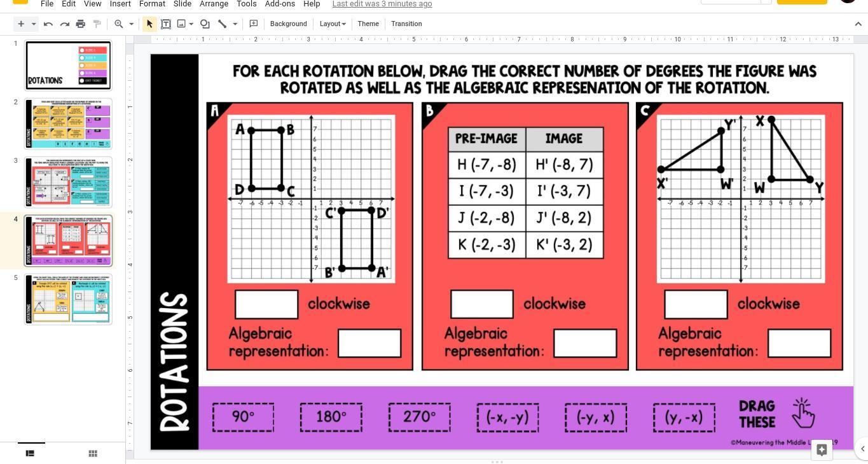Click the algebraic representation box in panel A

coord(369,343)
